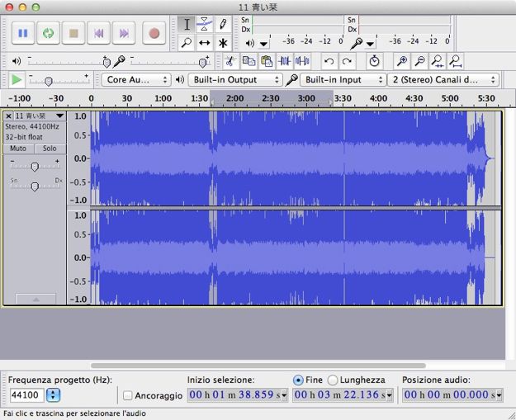Screen dimensions: 516x420
Task: Adjust the track pan Sn/Dx slider
Action: click(35, 186)
